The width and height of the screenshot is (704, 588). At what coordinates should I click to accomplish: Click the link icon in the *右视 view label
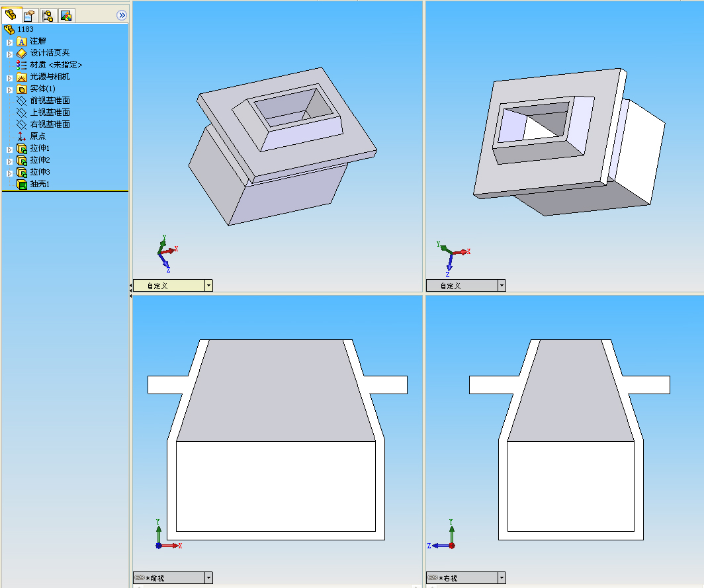[432, 577]
